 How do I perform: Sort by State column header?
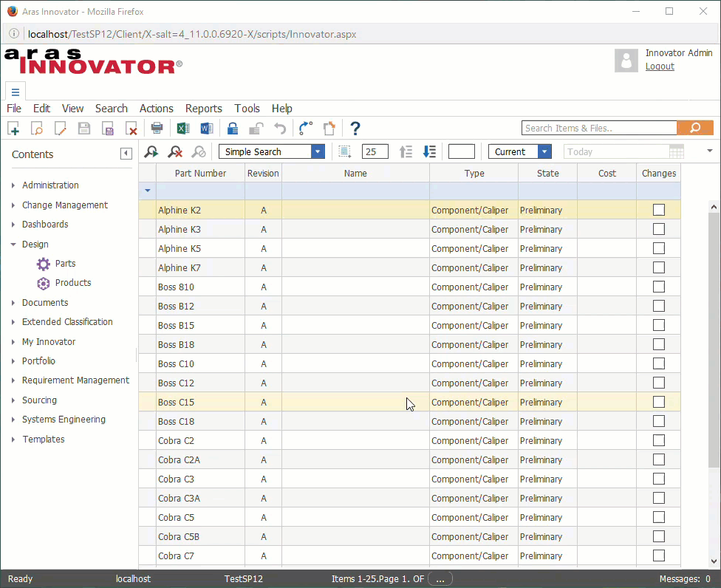[x=547, y=174]
